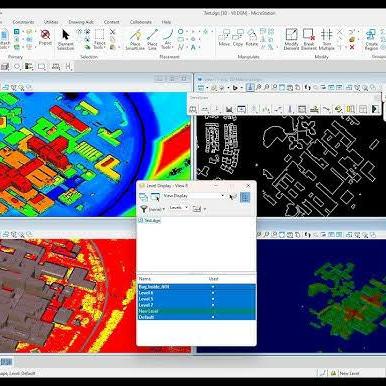Toggle display of Level 6
Image resolution: width=386 pixels, height=386 pixels.
pos(197,293)
